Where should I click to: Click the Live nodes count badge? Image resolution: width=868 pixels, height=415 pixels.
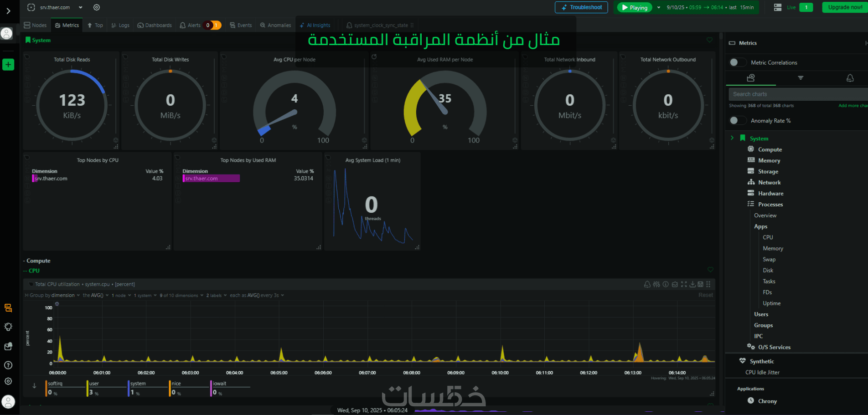[806, 7]
